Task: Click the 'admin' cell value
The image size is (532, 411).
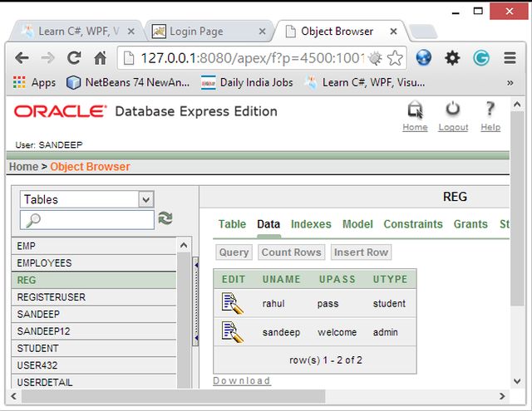Action: 385,332
